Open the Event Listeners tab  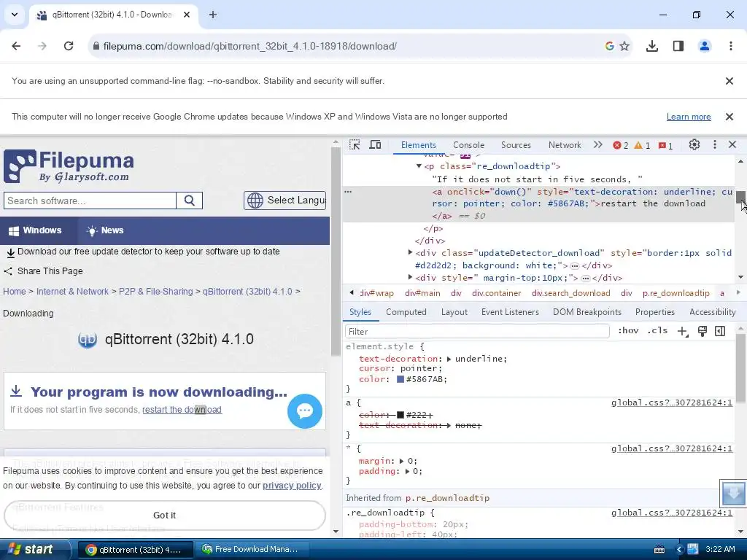(510, 312)
